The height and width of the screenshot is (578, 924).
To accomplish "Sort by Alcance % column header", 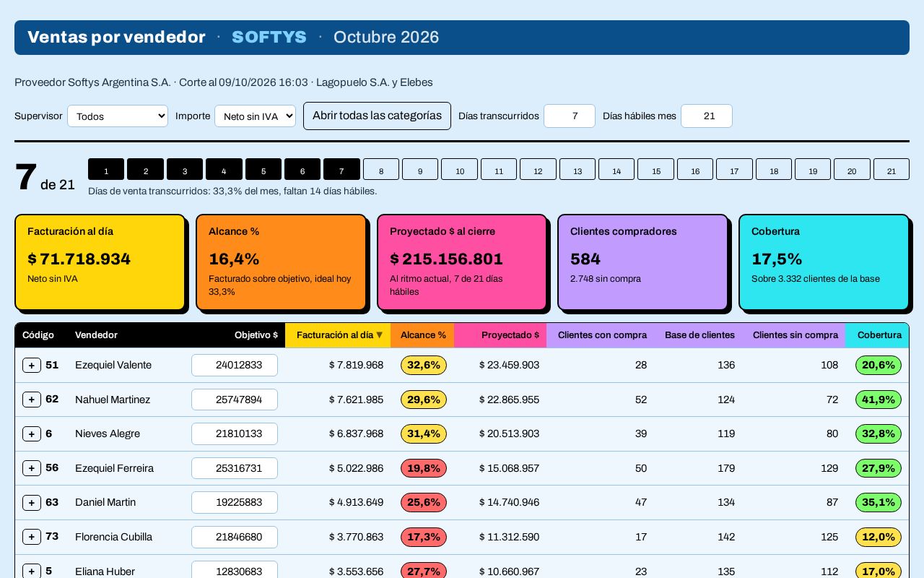I will (422, 335).
